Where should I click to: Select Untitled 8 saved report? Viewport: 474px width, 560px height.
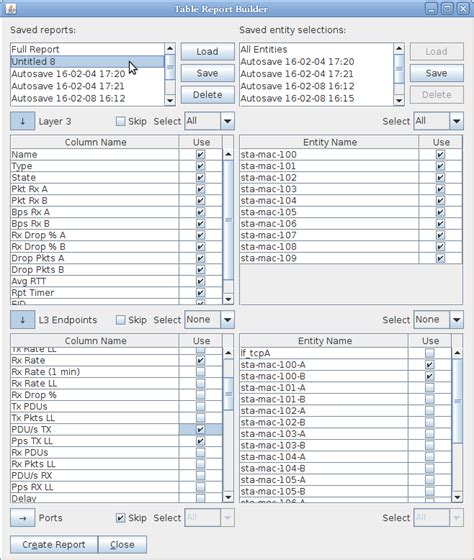click(x=88, y=61)
